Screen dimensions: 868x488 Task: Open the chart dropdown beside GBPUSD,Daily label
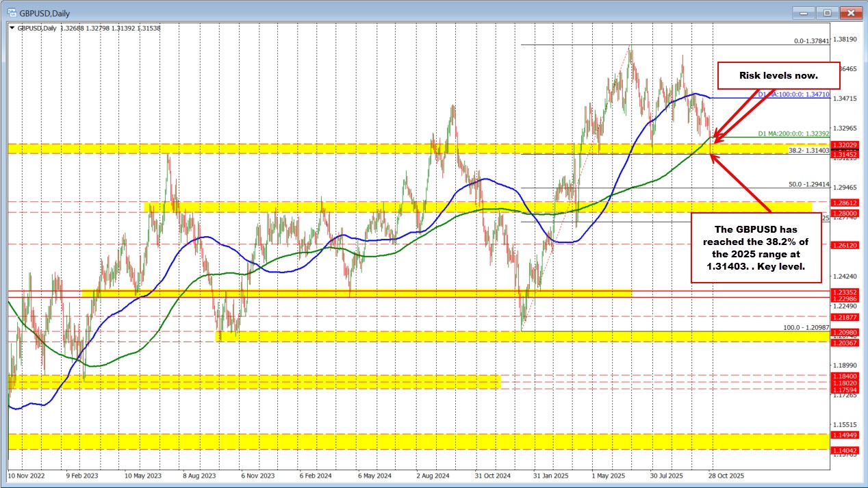coord(12,29)
